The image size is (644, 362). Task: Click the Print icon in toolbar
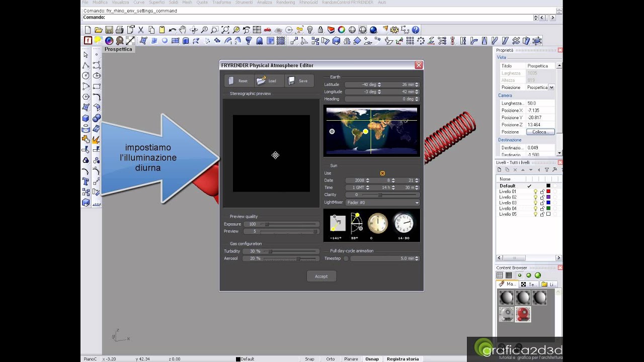pos(119,30)
